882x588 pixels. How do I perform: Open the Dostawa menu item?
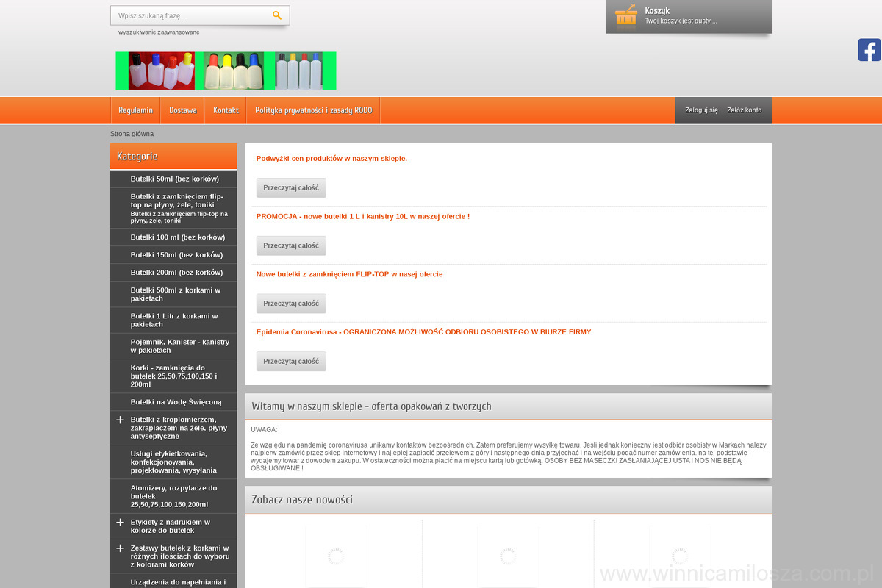[182, 110]
